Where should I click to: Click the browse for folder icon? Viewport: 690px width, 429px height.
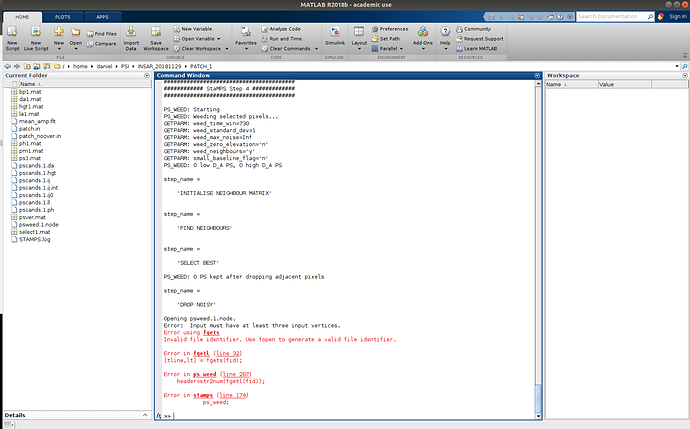coord(37,66)
